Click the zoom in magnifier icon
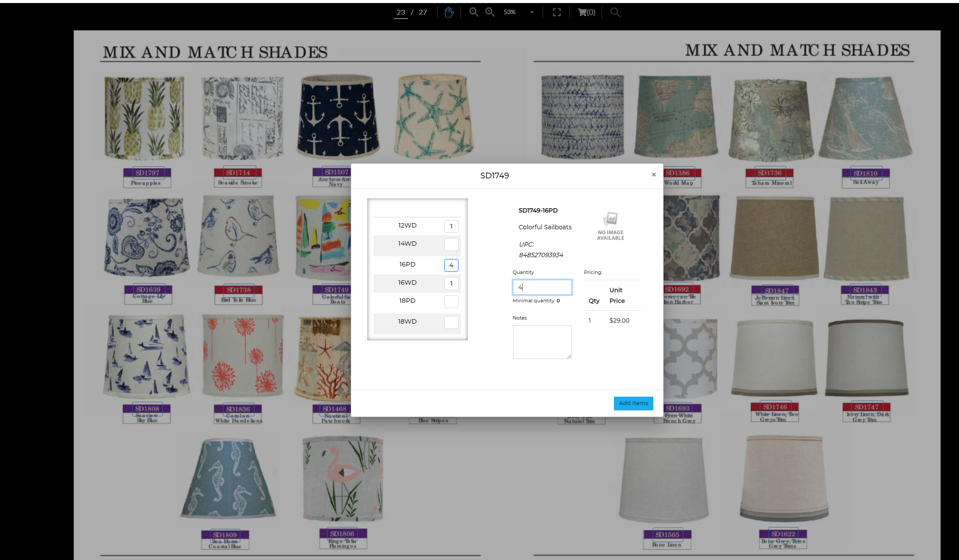Screen dimensions: 959x560 click(x=489, y=12)
